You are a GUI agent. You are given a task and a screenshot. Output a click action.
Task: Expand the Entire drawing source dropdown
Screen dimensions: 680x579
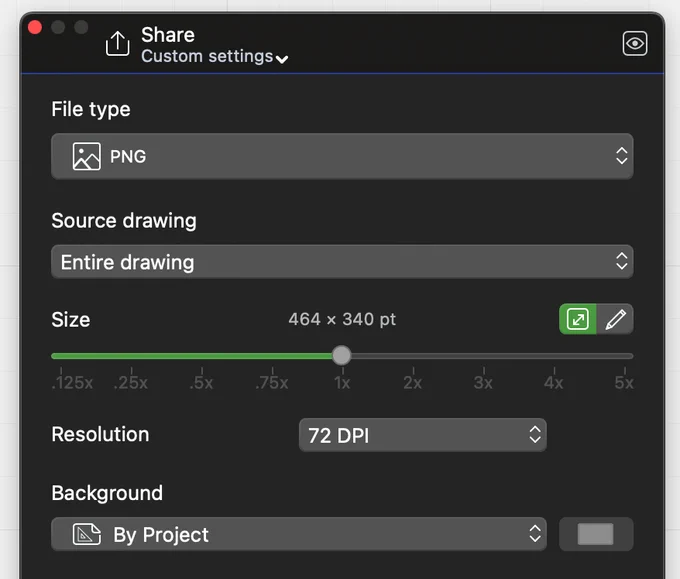[x=342, y=262]
